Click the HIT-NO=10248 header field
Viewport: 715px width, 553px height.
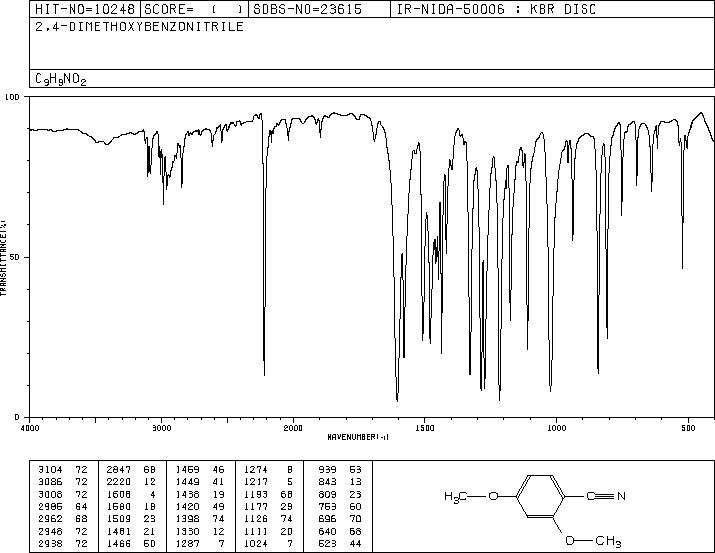(x=85, y=9)
